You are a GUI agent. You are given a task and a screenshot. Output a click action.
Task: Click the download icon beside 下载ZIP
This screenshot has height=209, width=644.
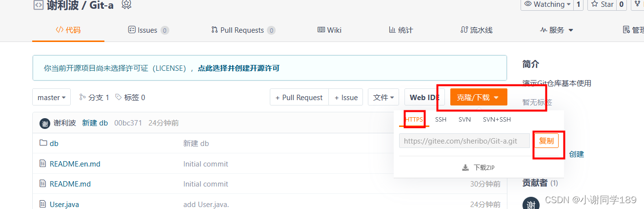click(x=465, y=167)
